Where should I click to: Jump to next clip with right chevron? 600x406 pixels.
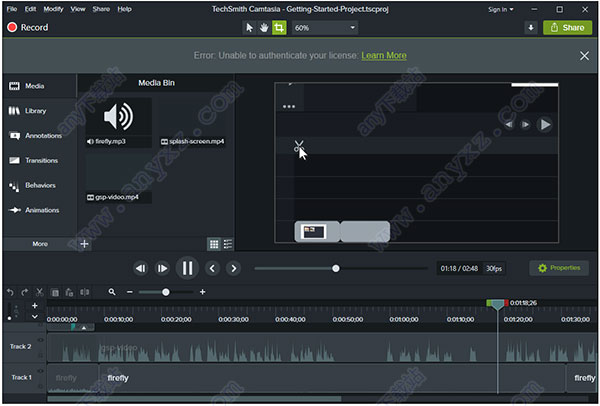coord(233,268)
